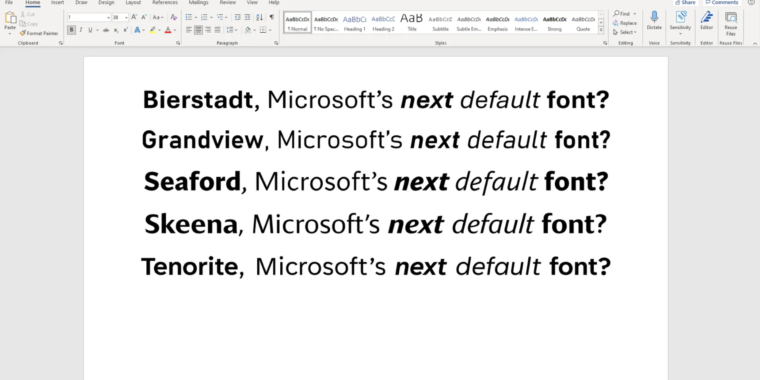
Task: Click the Numbering list icon
Action: (204, 17)
